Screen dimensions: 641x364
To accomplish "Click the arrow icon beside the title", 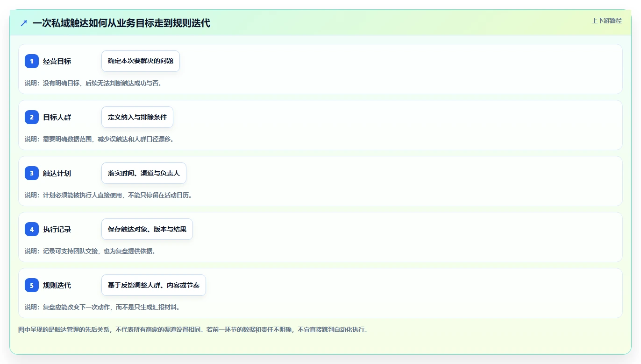I will point(24,23).
